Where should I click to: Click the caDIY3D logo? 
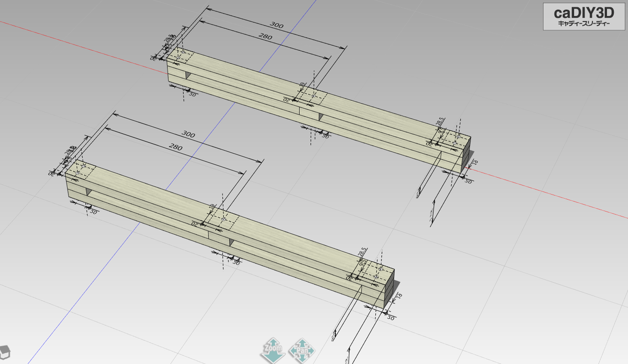pyautogui.click(x=583, y=17)
